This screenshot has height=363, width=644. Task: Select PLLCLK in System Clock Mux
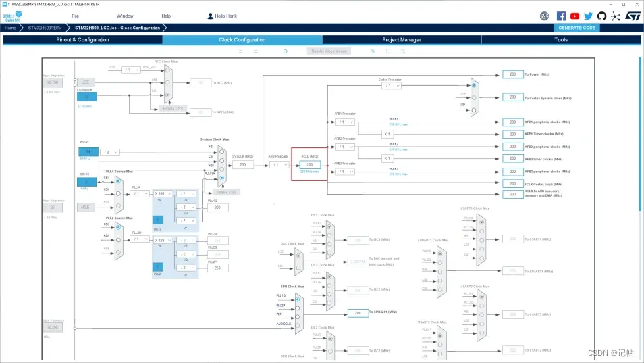[x=222, y=178]
